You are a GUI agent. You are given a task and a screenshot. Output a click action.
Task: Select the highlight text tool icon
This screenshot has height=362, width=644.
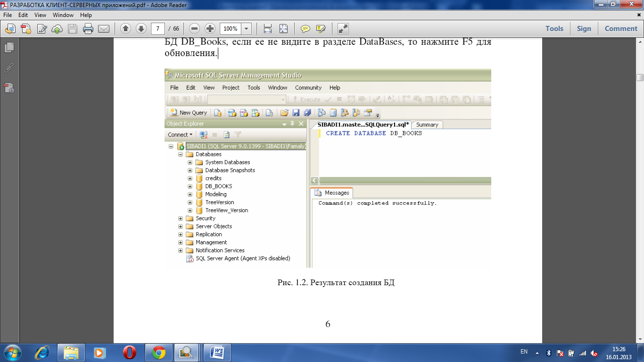[321, 29]
